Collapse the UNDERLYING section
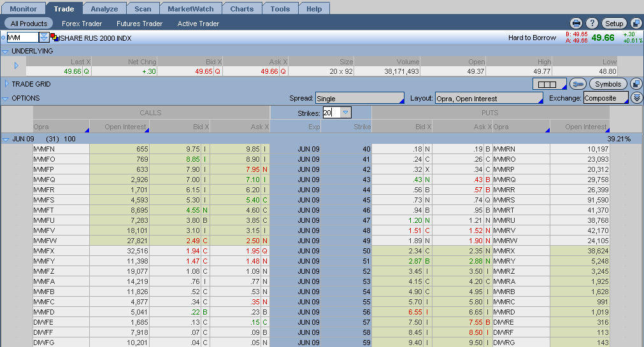The width and height of the screenshot is (644, 347). click(x=5, y=51)
